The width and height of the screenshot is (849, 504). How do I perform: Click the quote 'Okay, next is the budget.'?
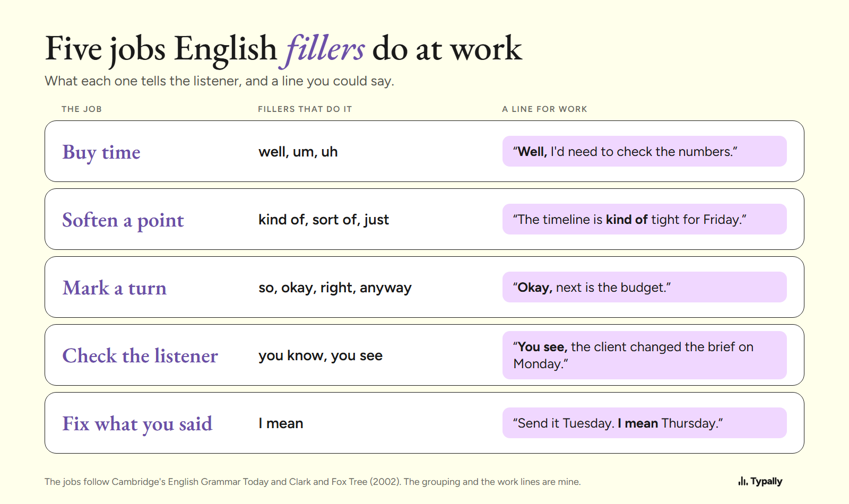[645, 287]
